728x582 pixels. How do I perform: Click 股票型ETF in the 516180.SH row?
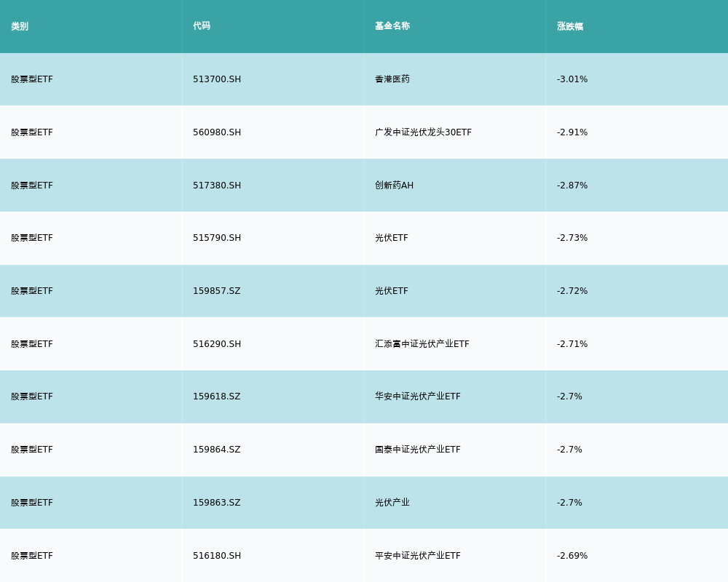click(x=32, y=556)
